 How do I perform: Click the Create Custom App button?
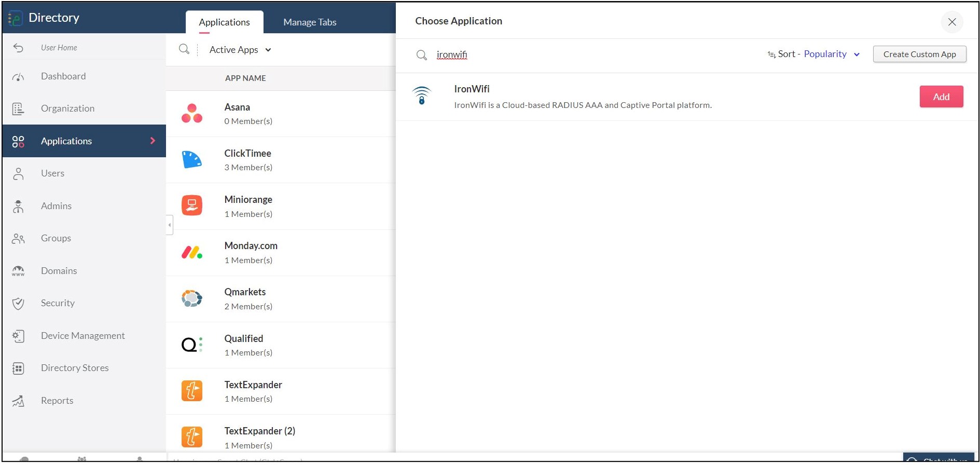919,54
